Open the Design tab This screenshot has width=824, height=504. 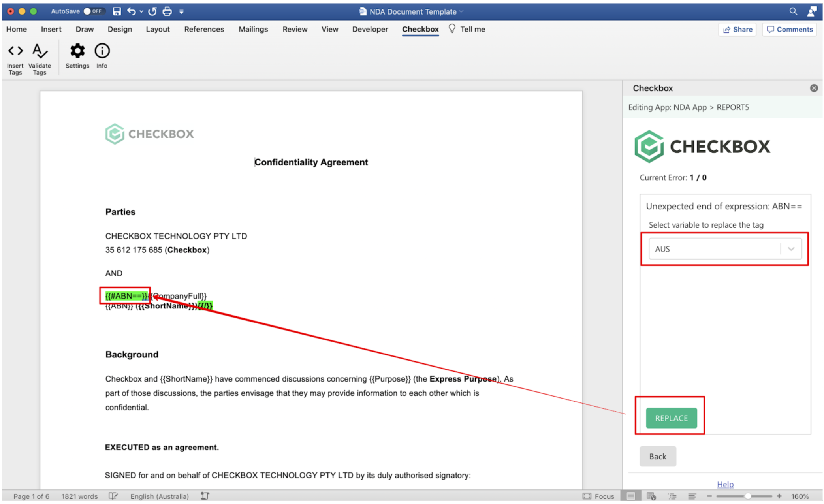[120, 29]
